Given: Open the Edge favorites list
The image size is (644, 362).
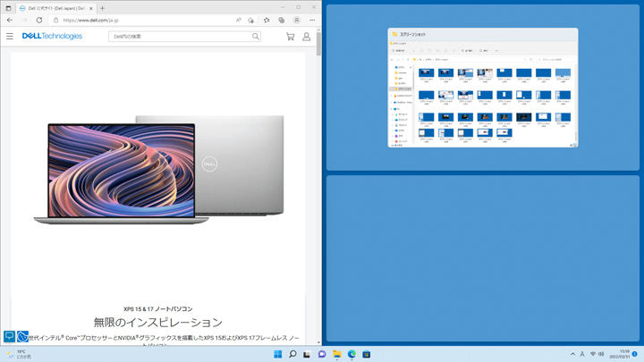Looking at the screenshot, I should click(x=267, y=20).
